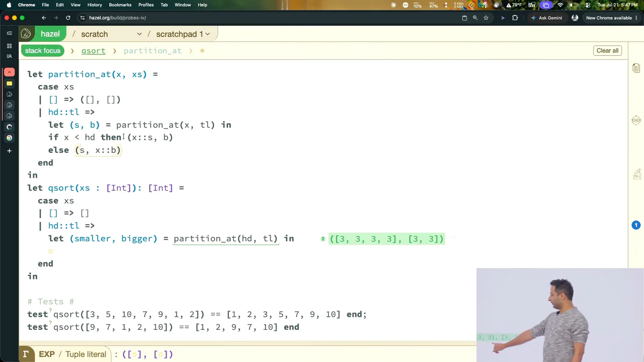Select the partition_at breadcrumb

click(153, 51)
